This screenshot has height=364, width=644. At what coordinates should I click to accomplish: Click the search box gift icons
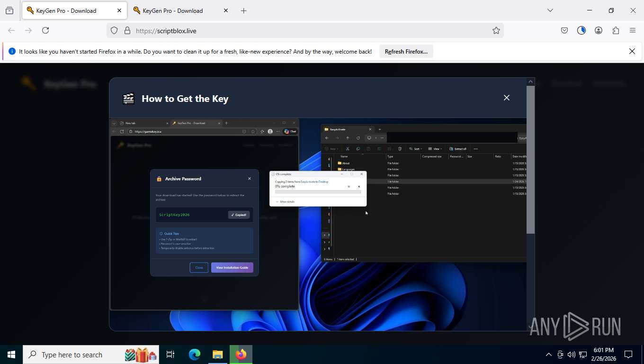point(141,355)
